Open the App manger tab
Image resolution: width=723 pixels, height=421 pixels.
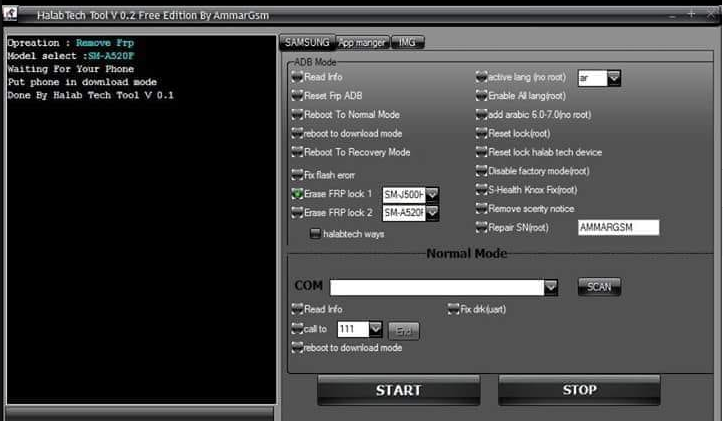[x=362, y=42]
